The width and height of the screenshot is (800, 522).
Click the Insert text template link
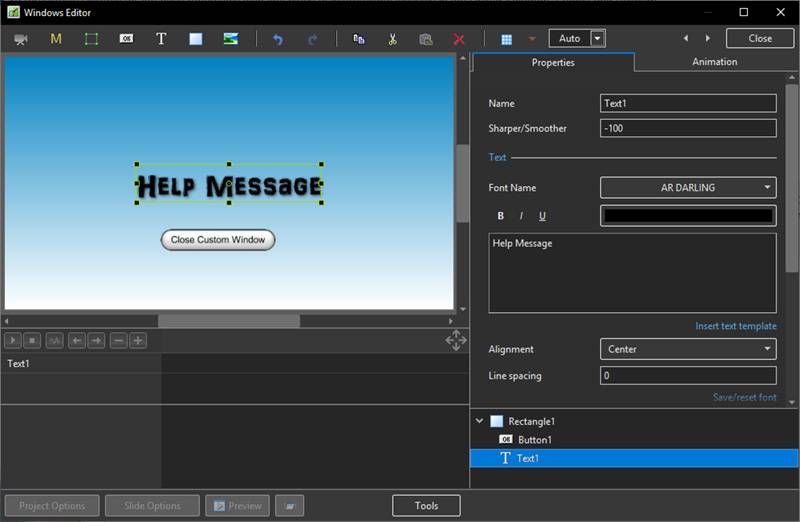[735, 326]
